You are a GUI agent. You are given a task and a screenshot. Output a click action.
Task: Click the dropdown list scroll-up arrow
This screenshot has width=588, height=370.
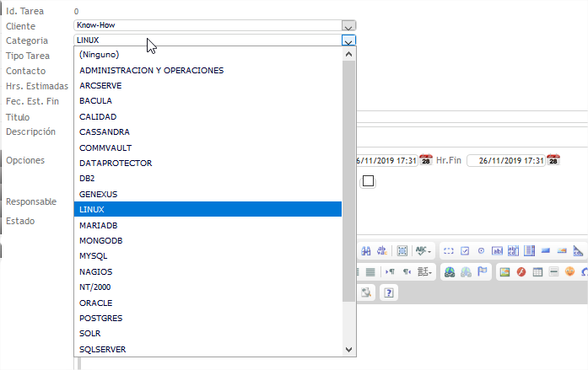coord(348,54)
